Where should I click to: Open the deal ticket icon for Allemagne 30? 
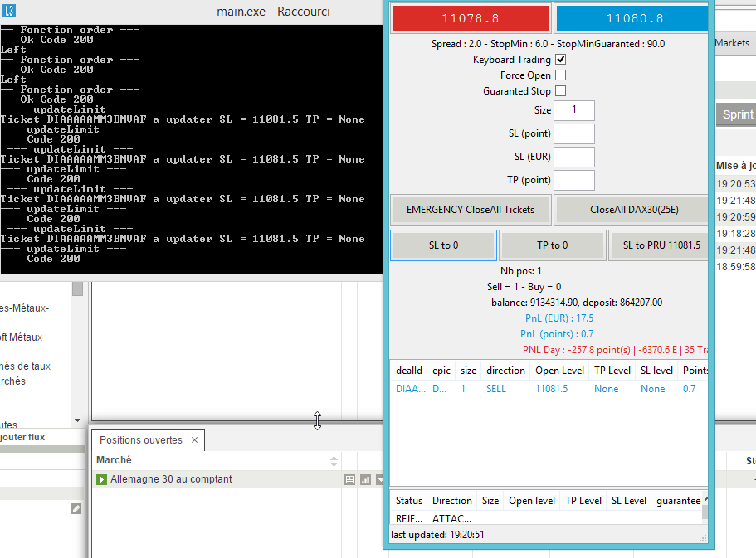tap(349, 479)
